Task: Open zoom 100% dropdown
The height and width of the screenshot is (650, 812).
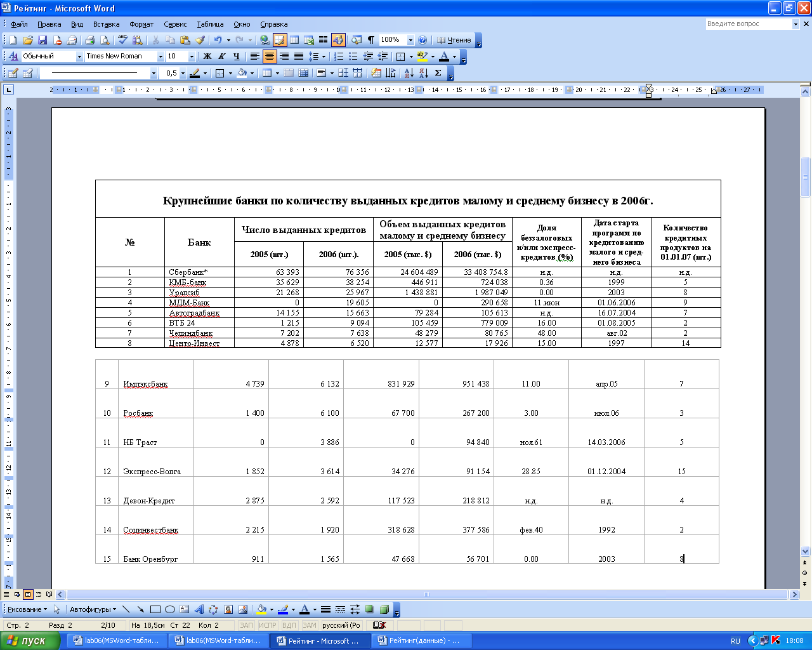Action: [x=410, y=40]
